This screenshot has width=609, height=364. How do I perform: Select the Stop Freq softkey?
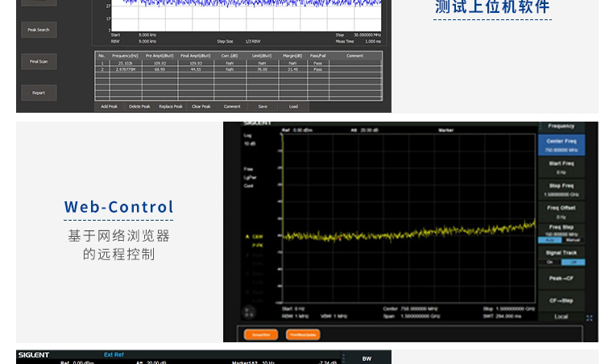tap(561, 189)
